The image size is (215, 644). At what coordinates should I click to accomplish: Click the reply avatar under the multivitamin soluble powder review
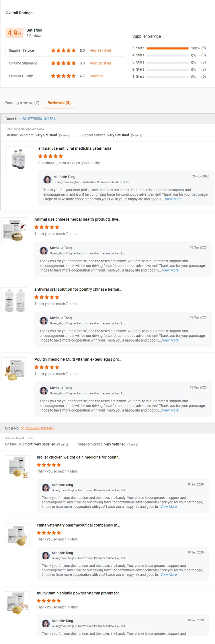46,623
